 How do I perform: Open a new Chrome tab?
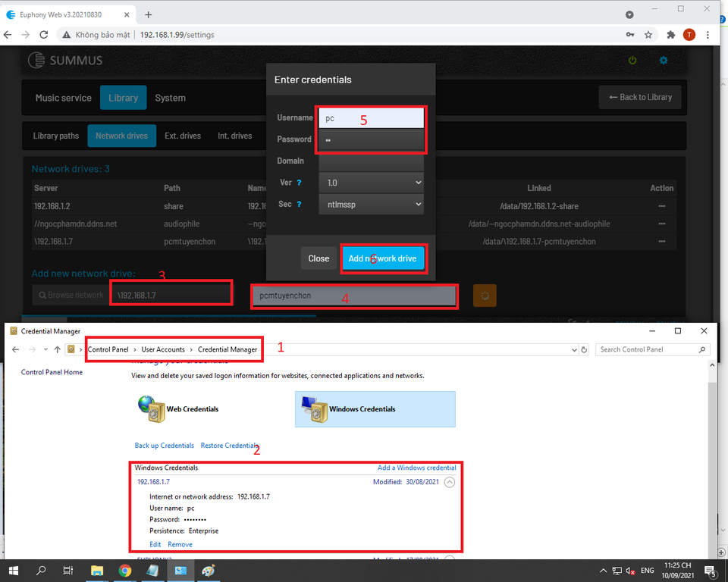(148, 15)
